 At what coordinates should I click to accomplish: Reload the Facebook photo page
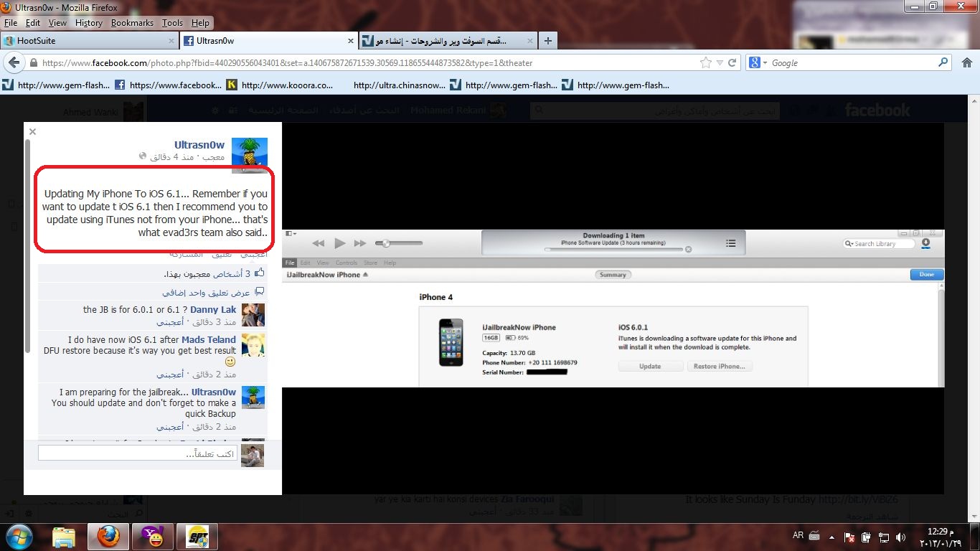pyautogui.click(x=732, y=62)
